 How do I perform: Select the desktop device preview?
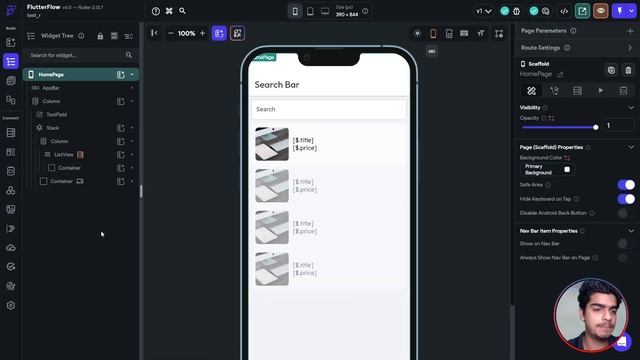point(325,11)
